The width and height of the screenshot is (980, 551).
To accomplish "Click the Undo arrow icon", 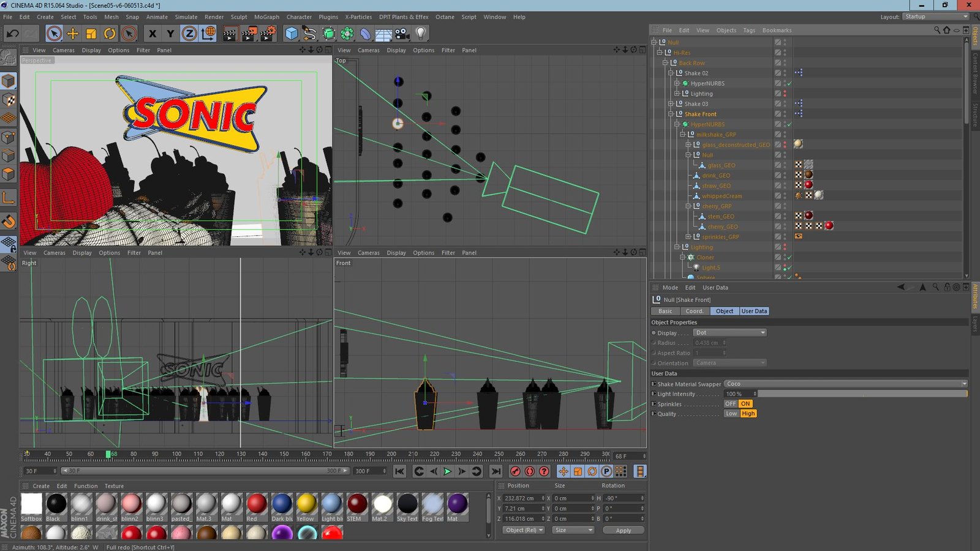I will pos(12,34).
